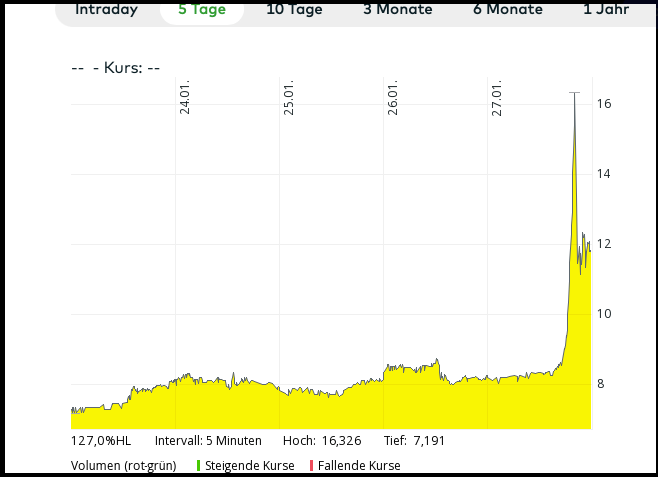Click the Volumen (rot-grün) label
This screenshot has width=658, height=477.
coord(124,465)
